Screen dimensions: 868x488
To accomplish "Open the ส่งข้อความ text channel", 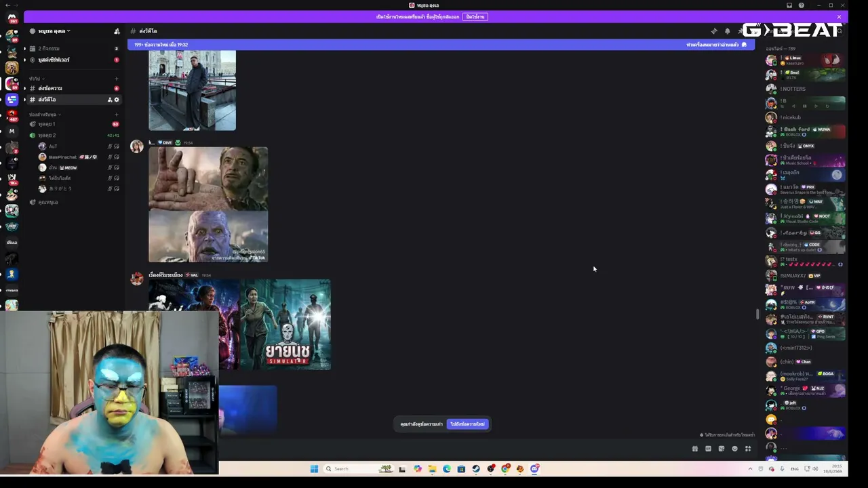I will (74, 89).
